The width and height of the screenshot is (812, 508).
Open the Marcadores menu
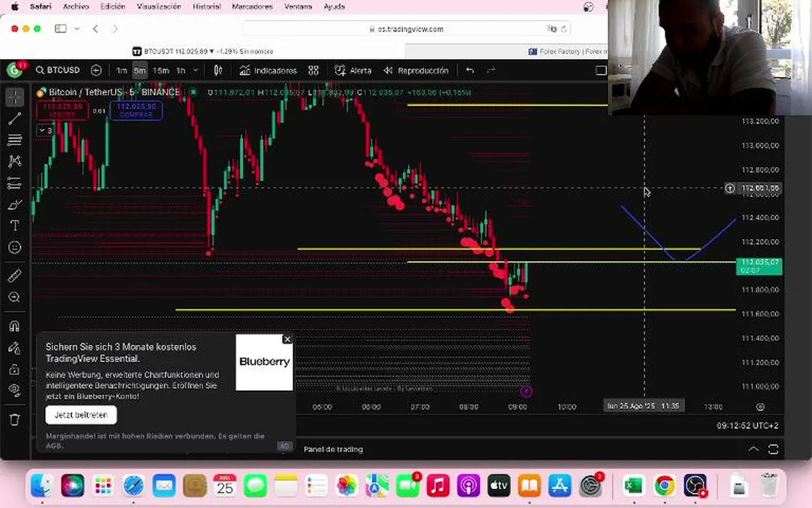[252, 7]
